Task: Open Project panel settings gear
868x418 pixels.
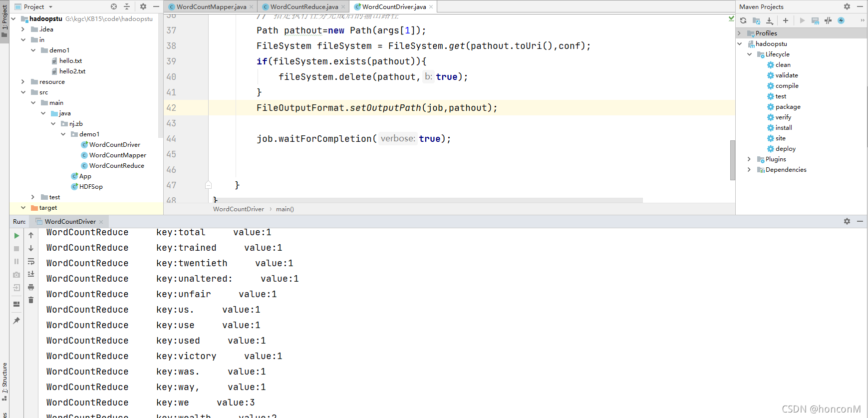Action: click(x=143, y=6)
